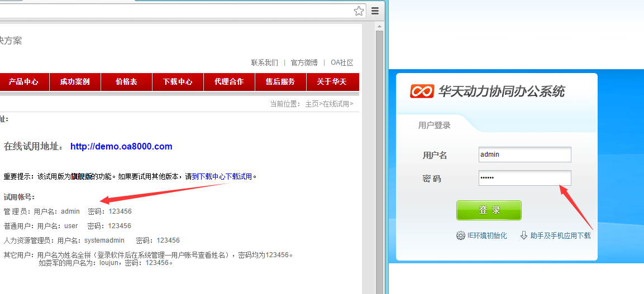Open the 售后服务 menu item
644x294 pixels.
coord(280,81)
